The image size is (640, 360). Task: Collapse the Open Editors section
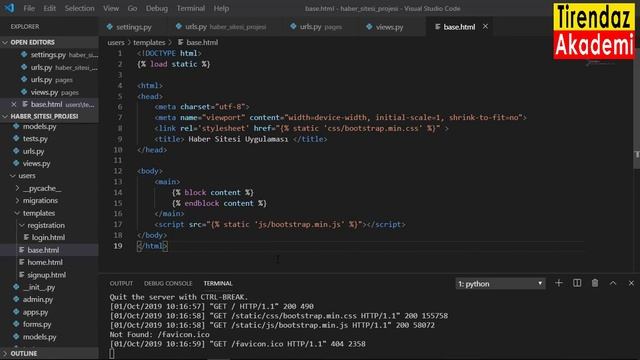click(49, 42)
